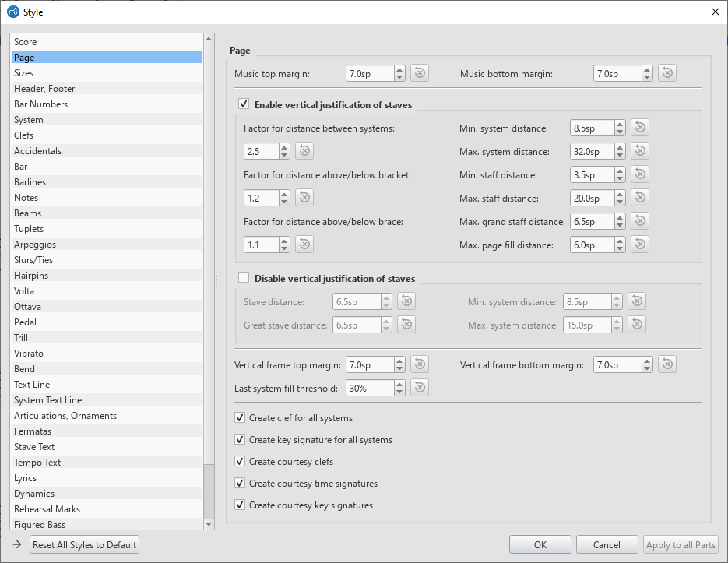728x563 pixels.
Task: Reset Music top margin to default
Action: coord(419,72)
